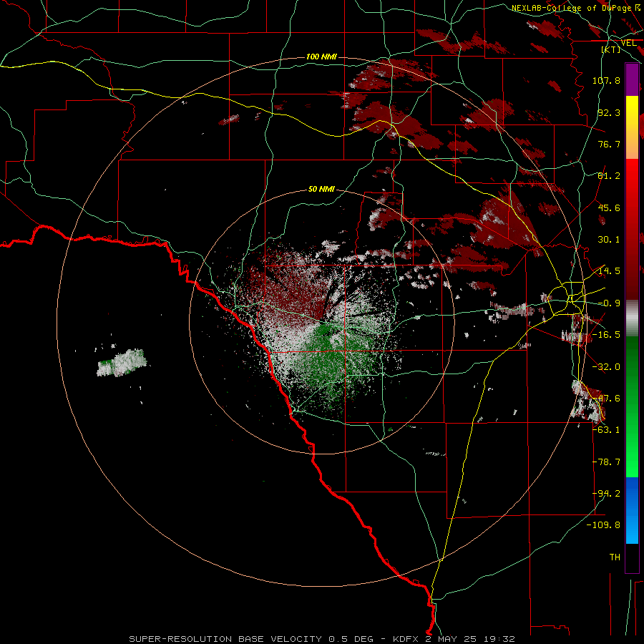Click the '2 MAY 25 19:32' timestamp

tap(470, 639)
